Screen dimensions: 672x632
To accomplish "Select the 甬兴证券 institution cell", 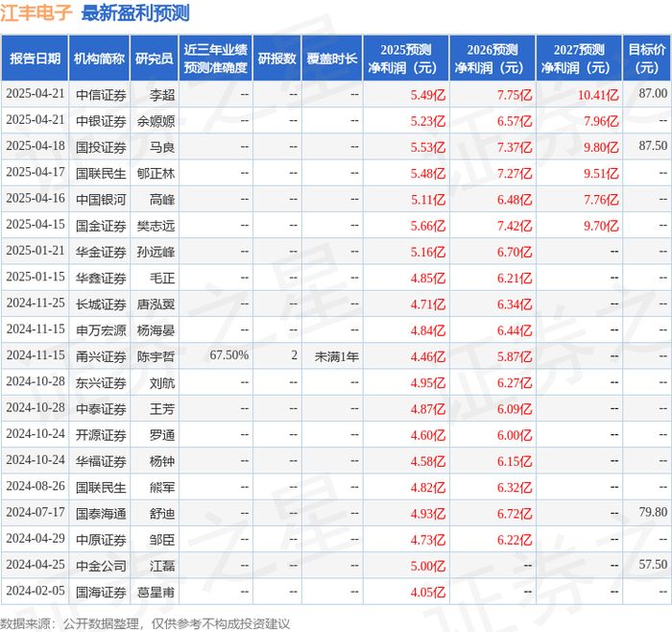I will pos(101,356).
